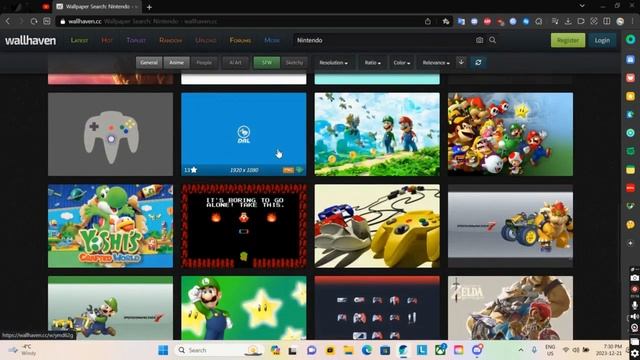Open File Explorer from the taskbar

348,350
